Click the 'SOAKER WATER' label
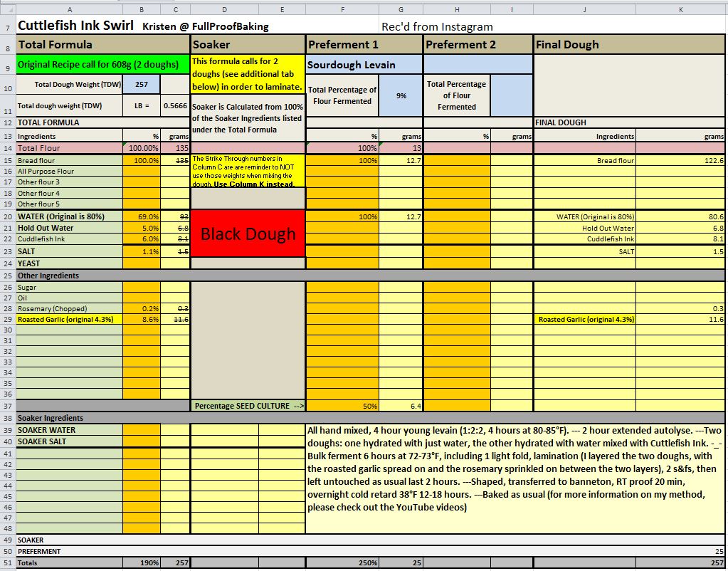 click(70, 430)
